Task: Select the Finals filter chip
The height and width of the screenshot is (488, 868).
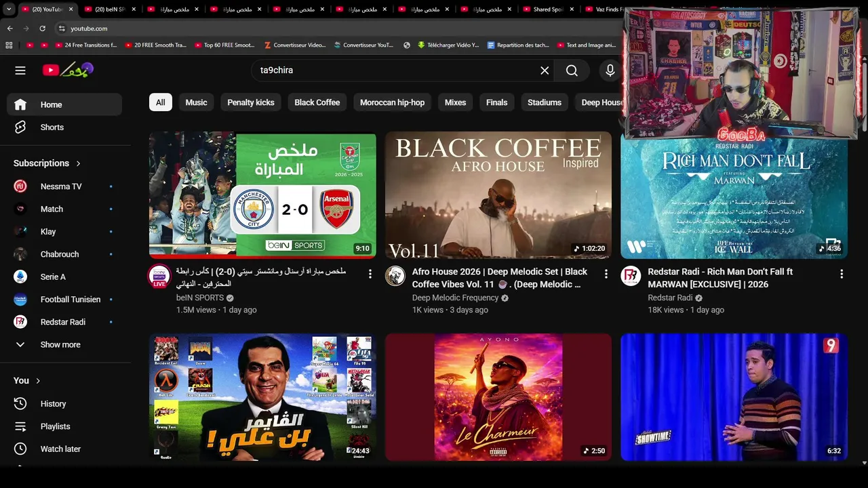Action: click(496, 102)
